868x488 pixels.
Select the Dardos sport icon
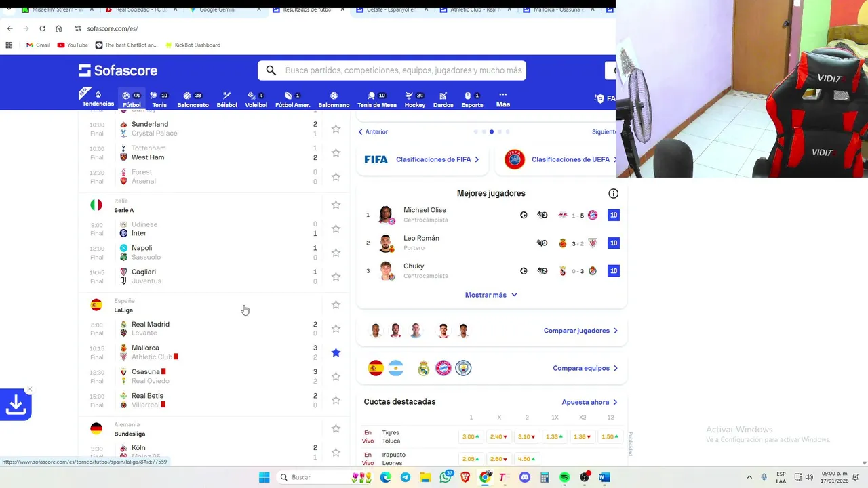tap(443, 100)
